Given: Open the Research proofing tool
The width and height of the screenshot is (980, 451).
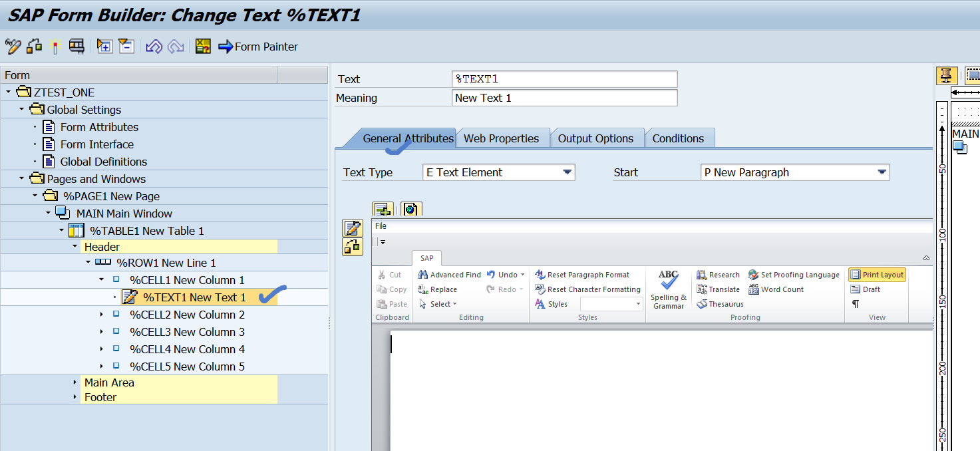Looking at the screenshot, I should pyautogui.click(x=718, y=275).
